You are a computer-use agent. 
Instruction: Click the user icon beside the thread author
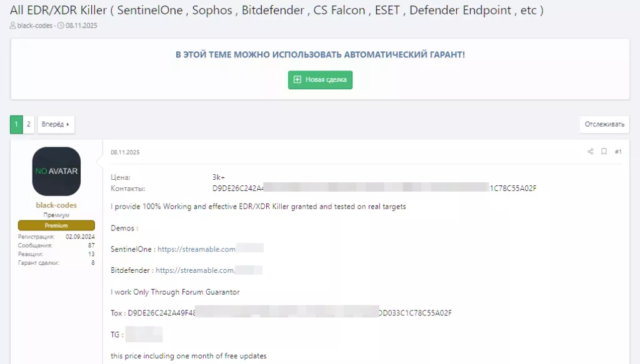(12, 26)
